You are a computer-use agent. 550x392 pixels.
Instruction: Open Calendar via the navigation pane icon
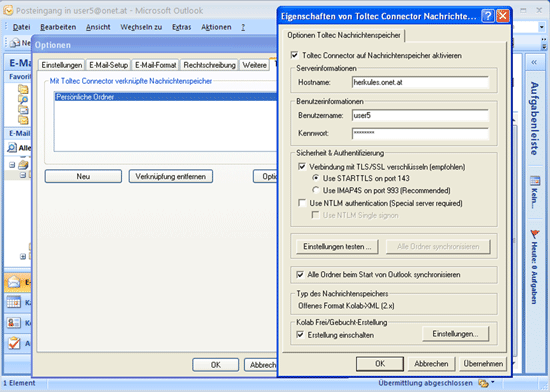[14, 302]
